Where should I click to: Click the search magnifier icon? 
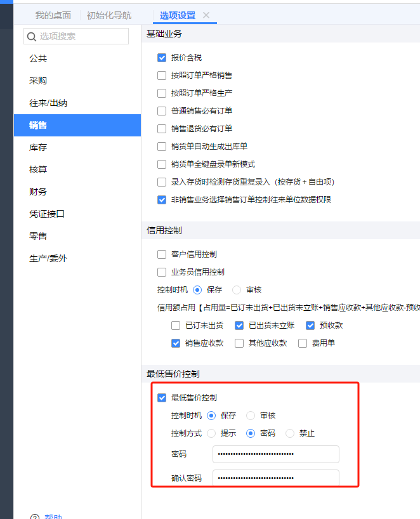point(32,37)
